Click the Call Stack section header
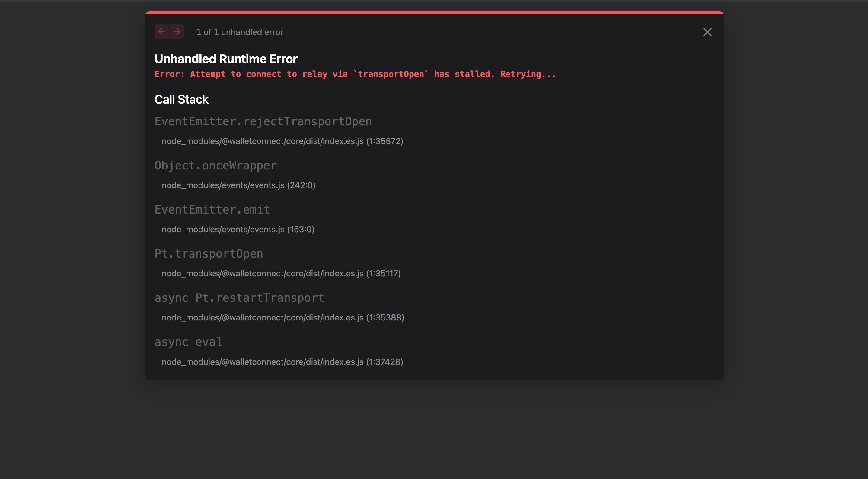 click(x=181, y=99)
